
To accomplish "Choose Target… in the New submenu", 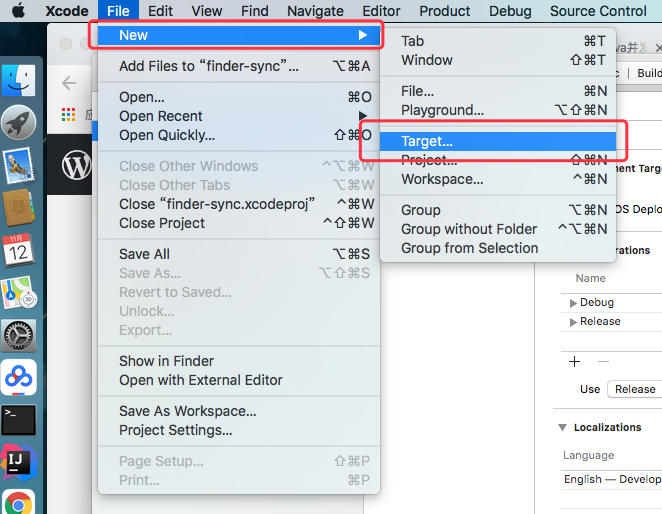I will pos(427,142).
